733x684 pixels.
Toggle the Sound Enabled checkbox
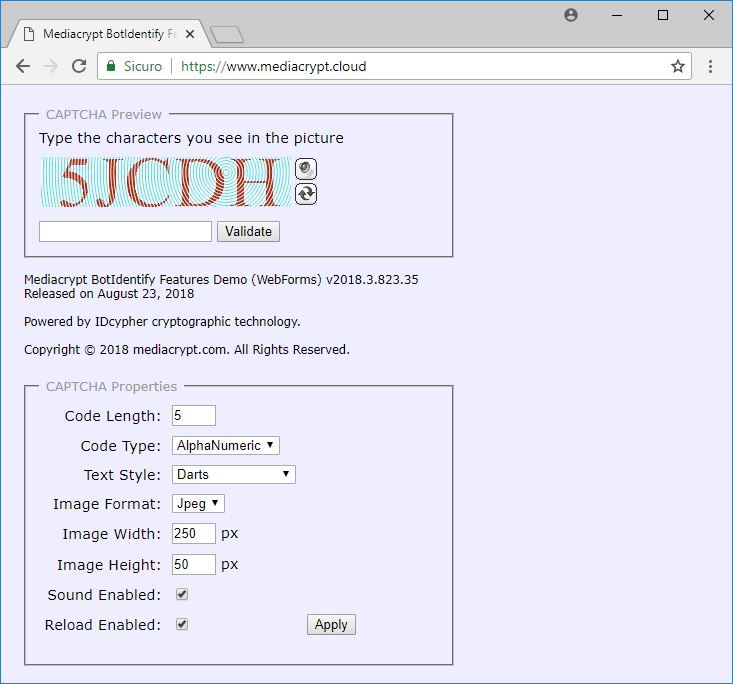(182, 594)
